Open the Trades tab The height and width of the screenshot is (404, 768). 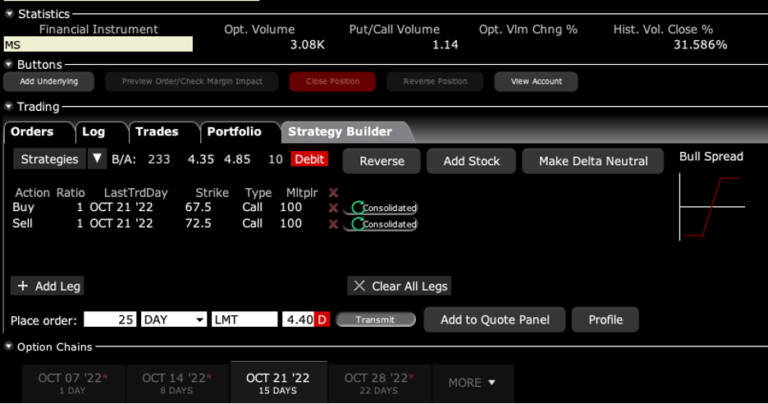tap(157, 132)
